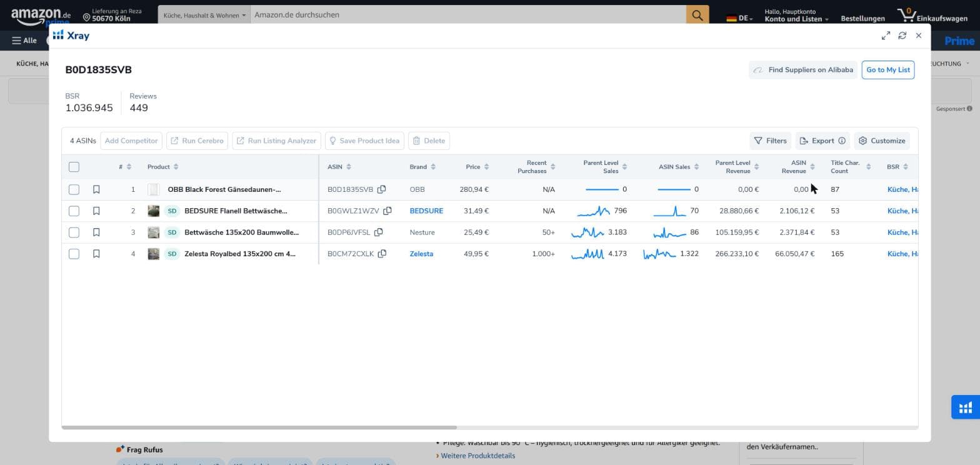Select the checkbox for Bettwäsche 135x200 Baumwolle row

[x=74, y=232]
